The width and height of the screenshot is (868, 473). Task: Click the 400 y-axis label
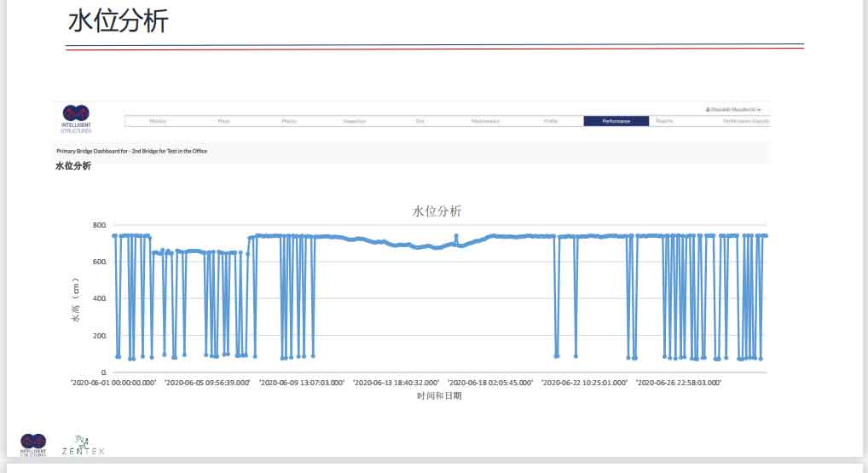pos(100,299)
